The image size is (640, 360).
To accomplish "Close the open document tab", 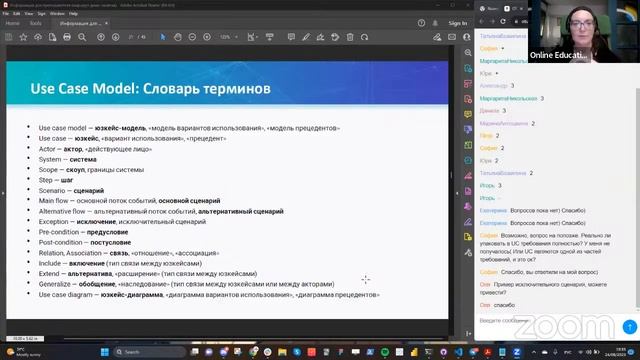I will (x=107, y=23).
